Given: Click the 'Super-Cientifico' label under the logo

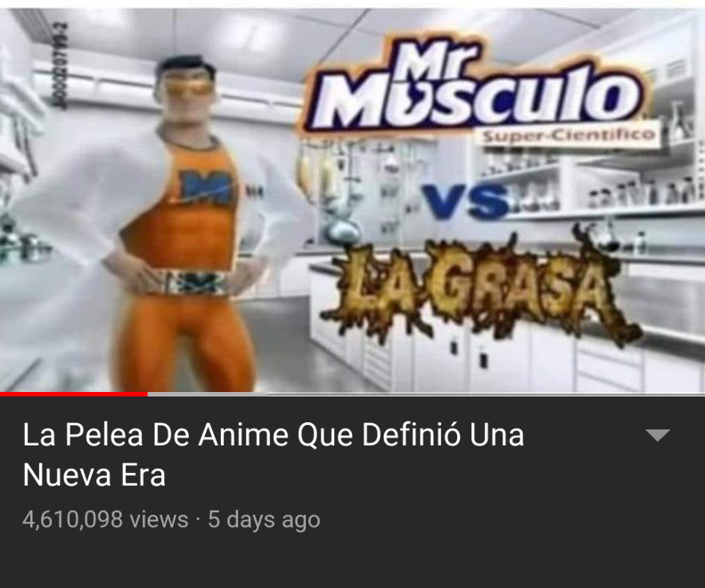Looking at the screenshot, I should click(568, 135).
